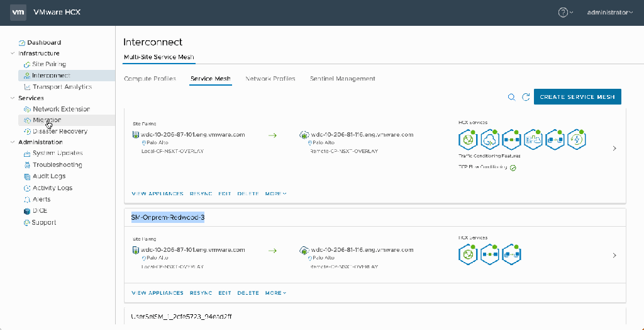Collapse the Services section
This screenshot has height=330, width=644.
[12, 98]
